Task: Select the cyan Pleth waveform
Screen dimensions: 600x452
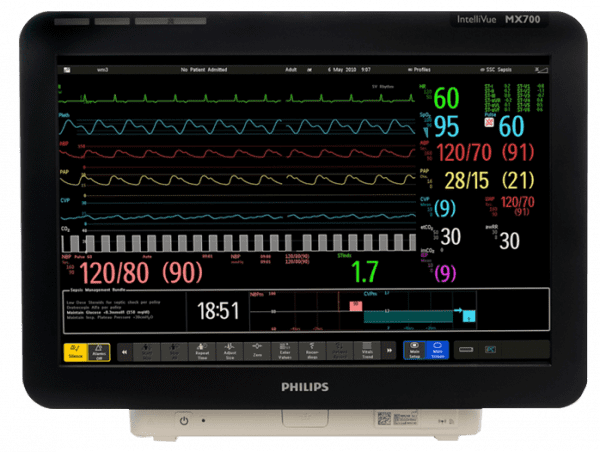Action: [x=237, y=127]
